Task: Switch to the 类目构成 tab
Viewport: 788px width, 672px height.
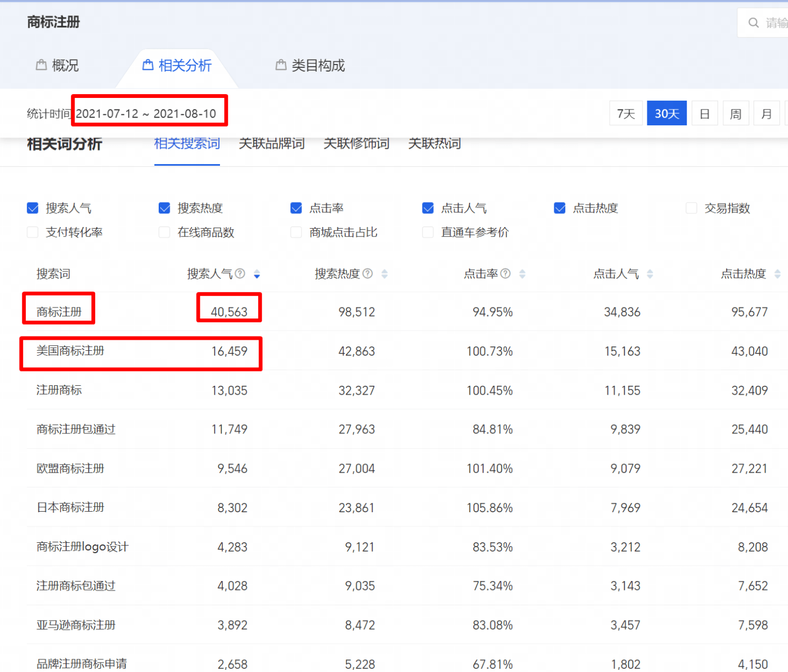Action: pyautogui.click(x=310, y=66)
